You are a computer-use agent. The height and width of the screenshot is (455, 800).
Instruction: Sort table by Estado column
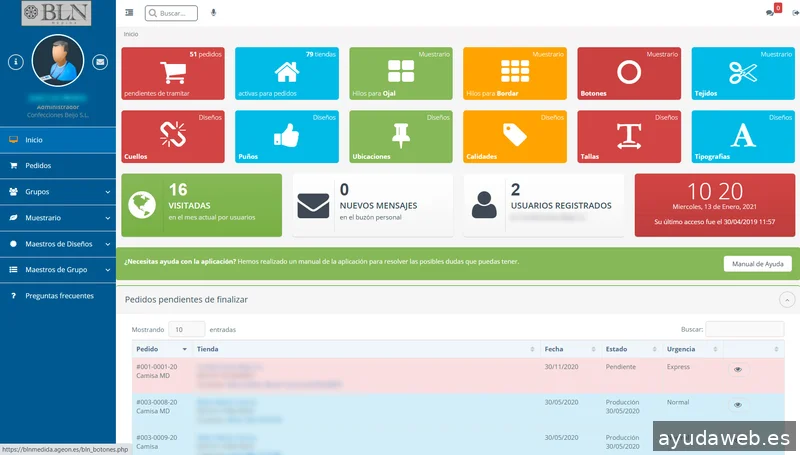[632, 349]
